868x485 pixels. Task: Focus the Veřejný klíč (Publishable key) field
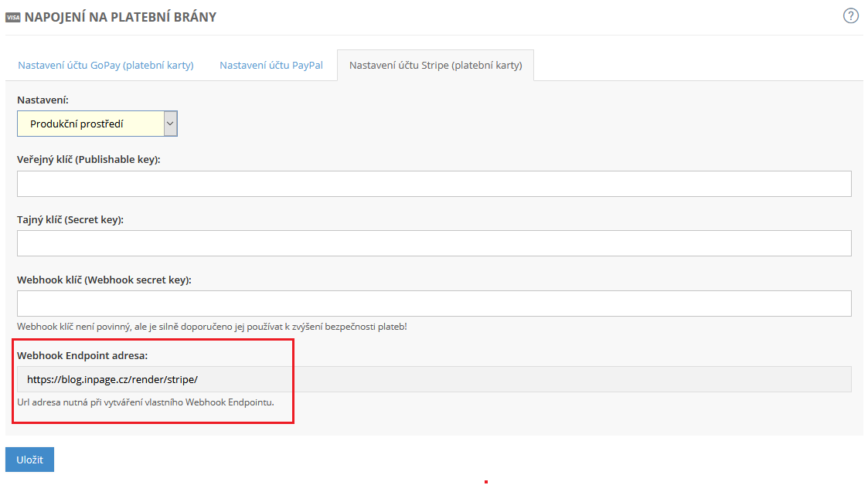[x=434, y=184]
